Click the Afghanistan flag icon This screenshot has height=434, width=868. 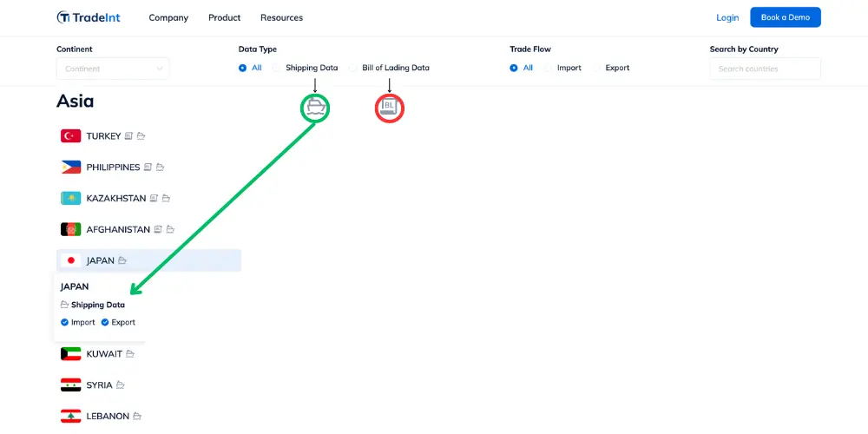tap(71, 229)
